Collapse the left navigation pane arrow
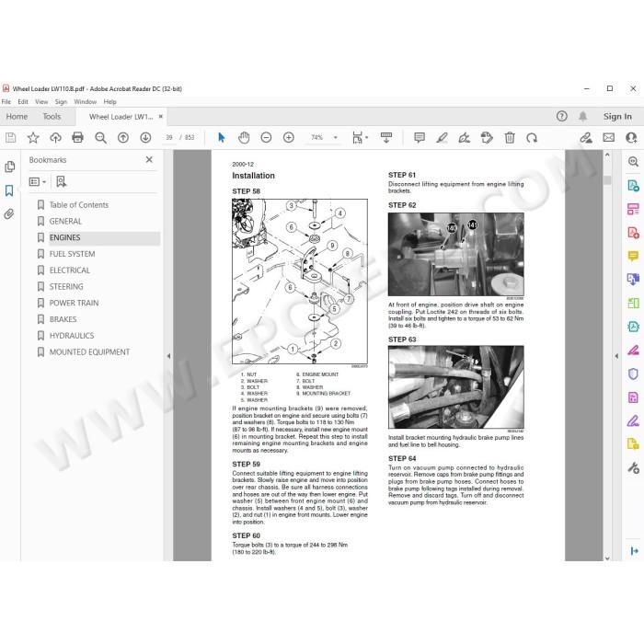The height and width of the screenshot is (644, 644). [x=168, y=356]
